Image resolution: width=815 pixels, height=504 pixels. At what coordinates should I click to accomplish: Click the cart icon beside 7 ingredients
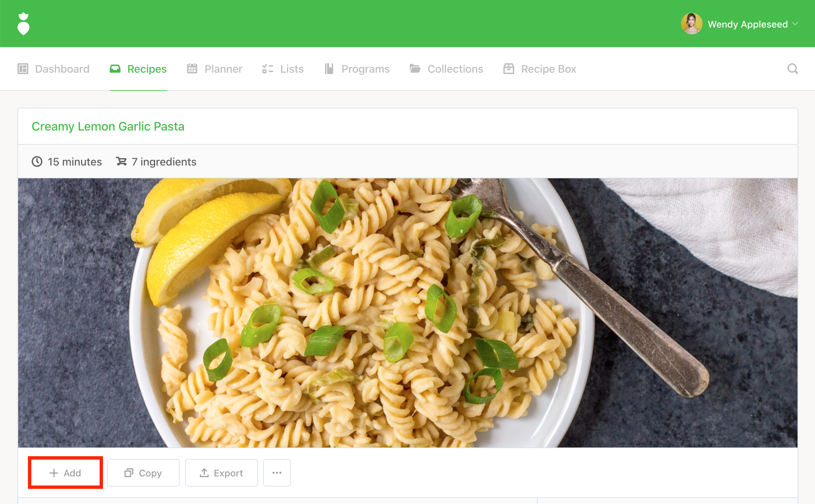[x=121, y=162]
